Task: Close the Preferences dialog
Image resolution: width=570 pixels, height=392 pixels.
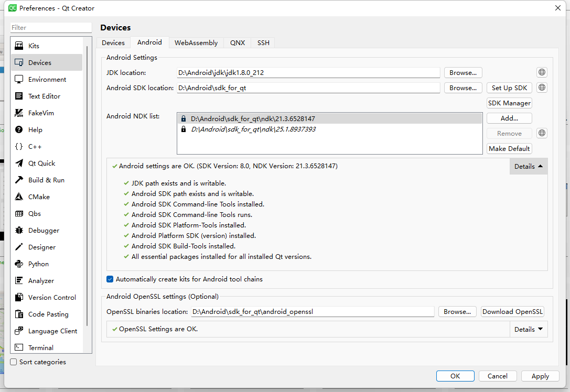Action: click(x=557, y=8)
